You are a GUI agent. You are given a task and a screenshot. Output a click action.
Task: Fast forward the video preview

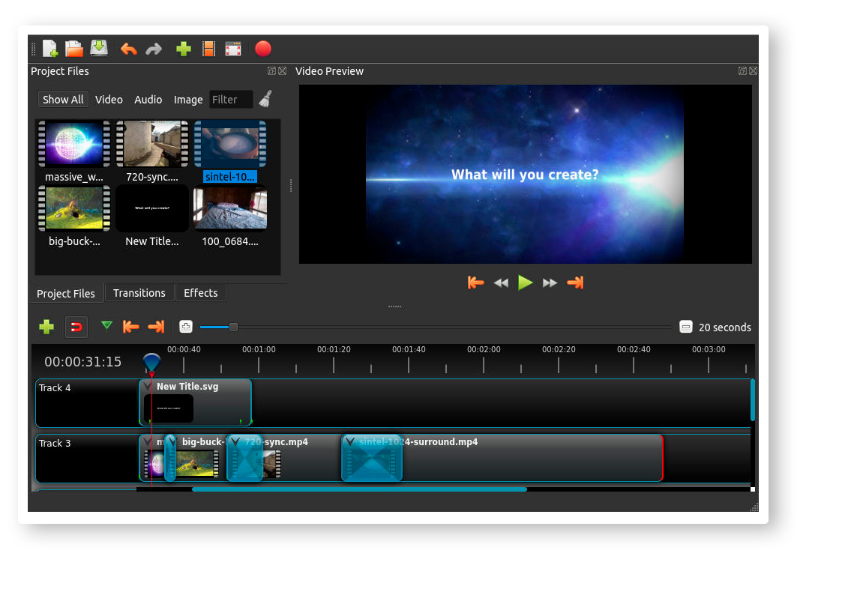(550, 283)
